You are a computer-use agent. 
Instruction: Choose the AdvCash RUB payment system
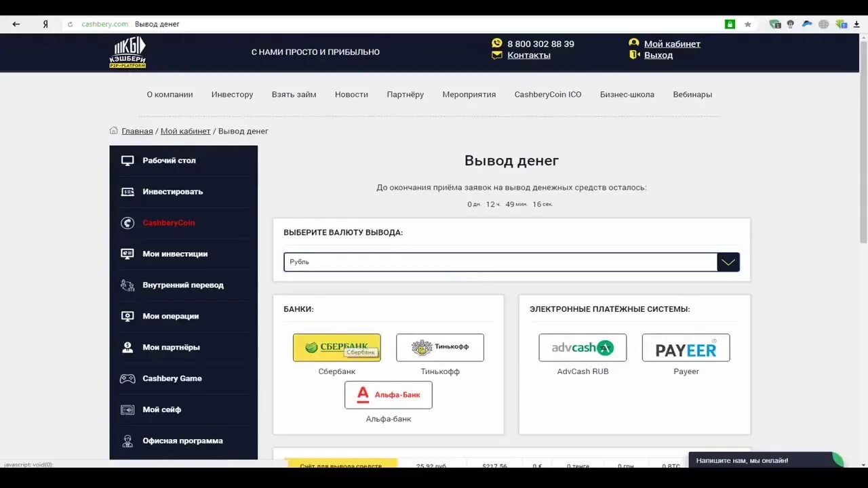583,348
